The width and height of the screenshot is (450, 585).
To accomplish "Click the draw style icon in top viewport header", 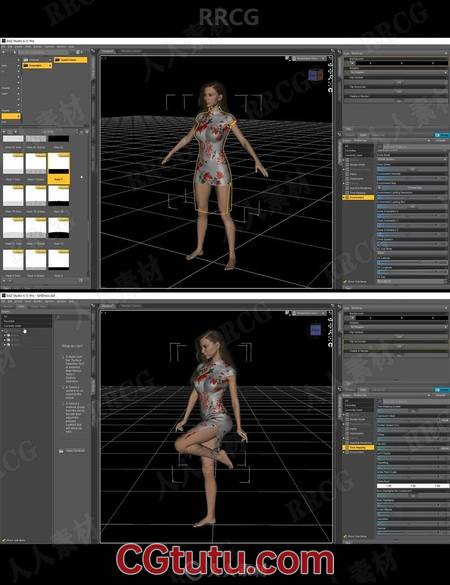I will (x=288, y=58).
